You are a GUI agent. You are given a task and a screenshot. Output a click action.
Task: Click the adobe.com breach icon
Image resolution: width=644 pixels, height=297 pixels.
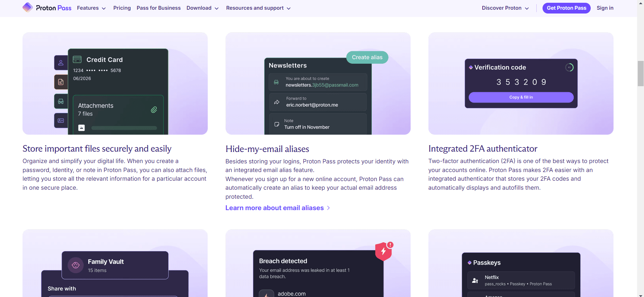(266, 294)
